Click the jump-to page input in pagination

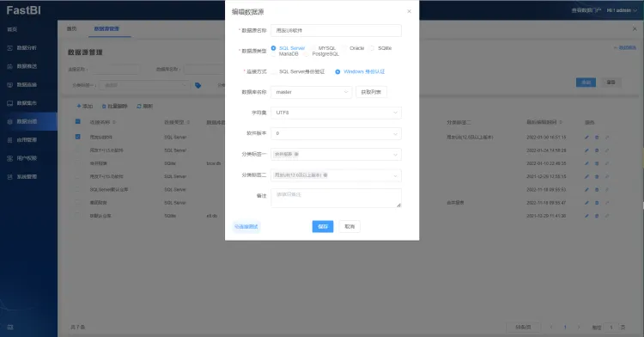pos(611,328)
